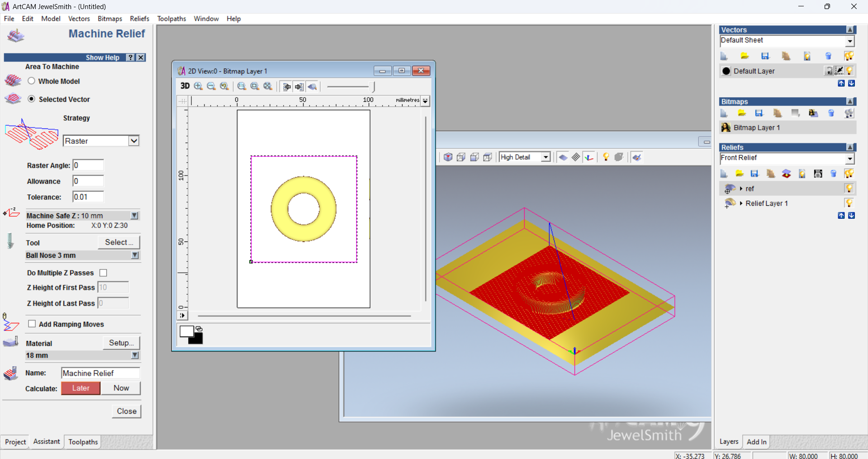Toggle visibility bulb of Relief Layer 1
This screenshot has width=868, height=459.
point(849,203)
